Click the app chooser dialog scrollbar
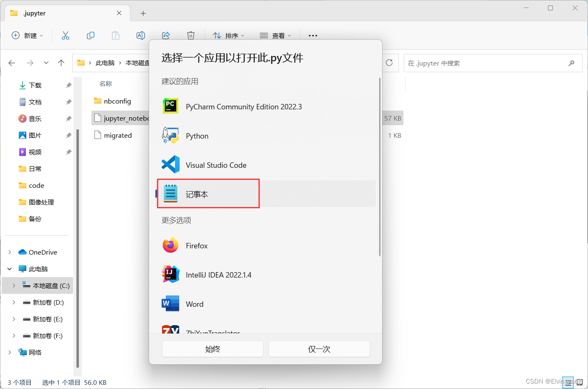This screenshot has height=389, width=588. (x=380, y=166)
